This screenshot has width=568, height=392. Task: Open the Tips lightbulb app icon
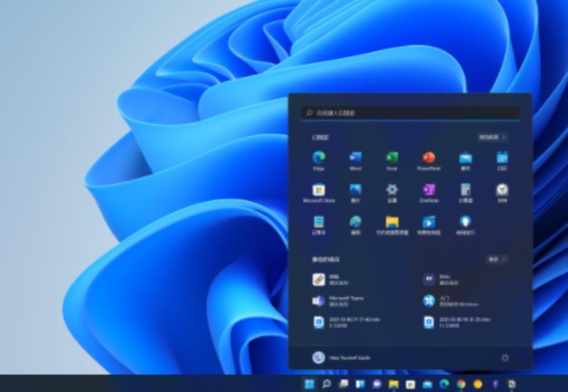pos(466,222)
